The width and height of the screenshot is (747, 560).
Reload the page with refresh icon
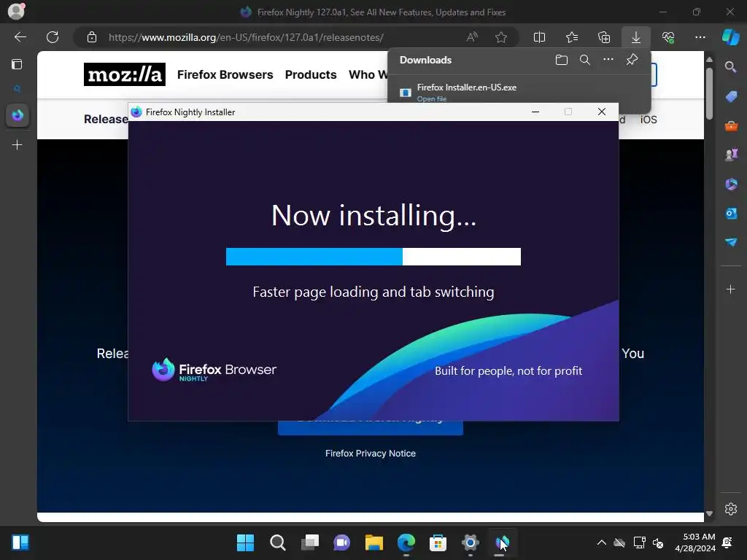53,37
